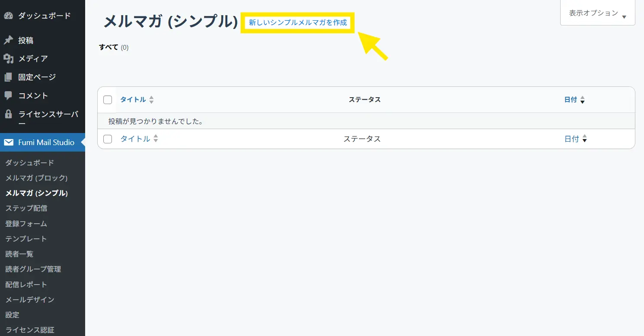Click sort arrows beside the header タイトル
This screenshot has height=336, width=644.
[x=151, y=100]
